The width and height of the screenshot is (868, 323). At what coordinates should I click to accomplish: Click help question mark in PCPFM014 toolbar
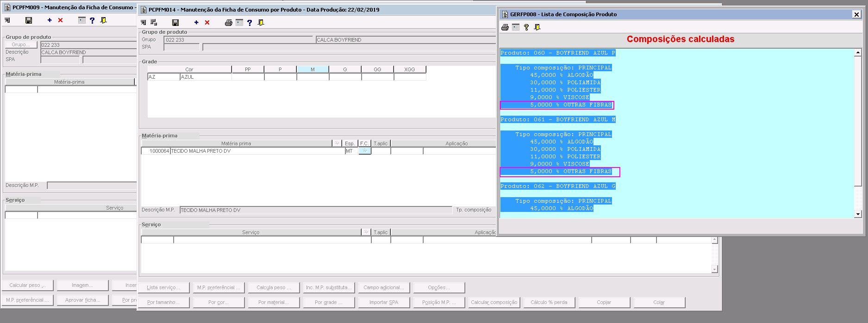[250, 22]
